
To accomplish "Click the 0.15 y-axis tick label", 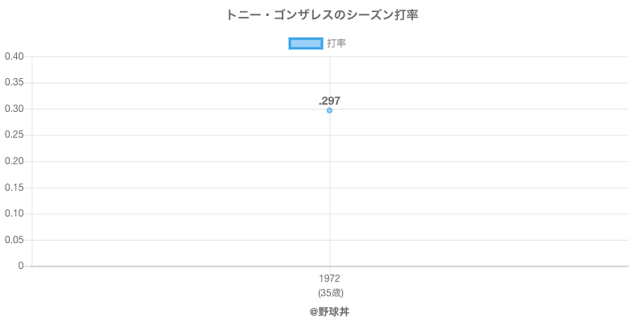I will [x=14, y=188].
